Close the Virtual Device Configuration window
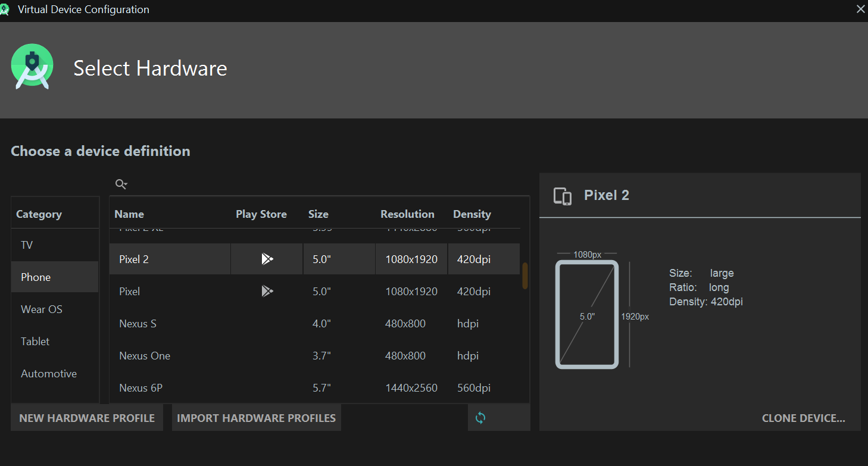The height and width of the screenshot is (466, 868). (860, 9)
